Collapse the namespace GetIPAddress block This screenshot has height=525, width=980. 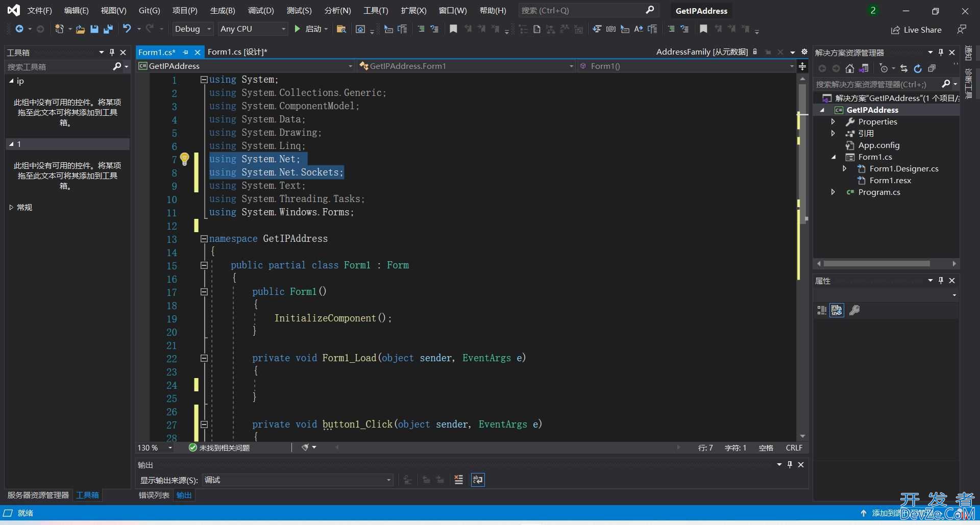[x=204, y=238]
